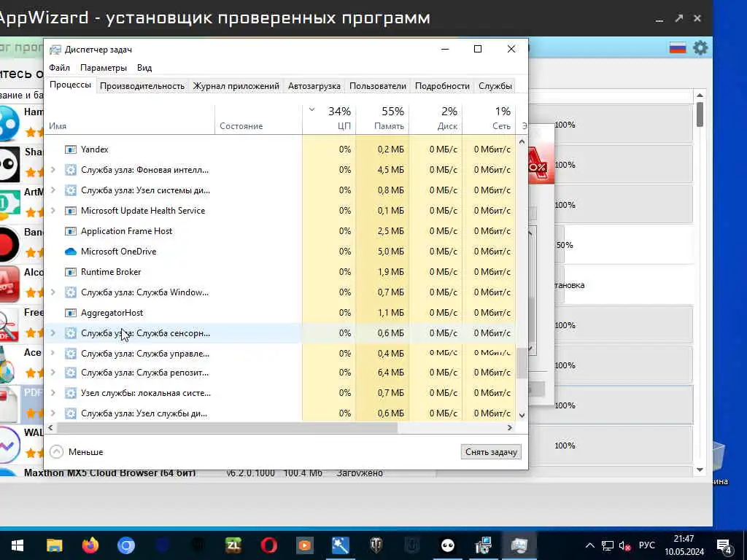Viewport: 747px width, 560px height.
Task: Switch to the Автозагрузка tab
Action: click(x=314, y=86)
